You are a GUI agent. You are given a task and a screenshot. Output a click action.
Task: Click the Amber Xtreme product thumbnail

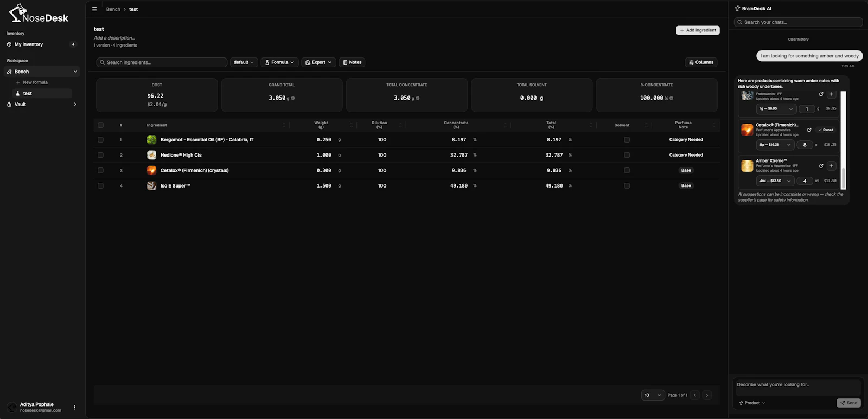[747, 166]
